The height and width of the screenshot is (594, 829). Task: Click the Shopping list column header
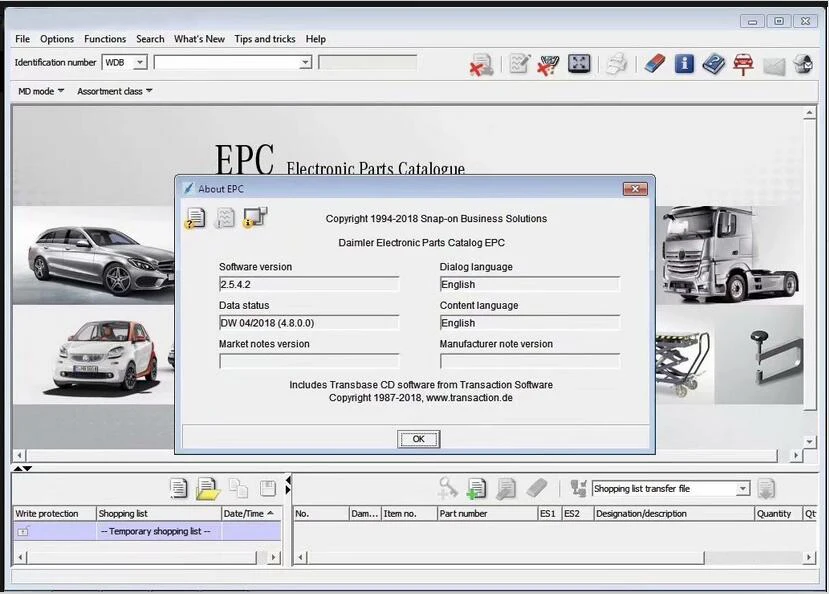click(159, 513)
